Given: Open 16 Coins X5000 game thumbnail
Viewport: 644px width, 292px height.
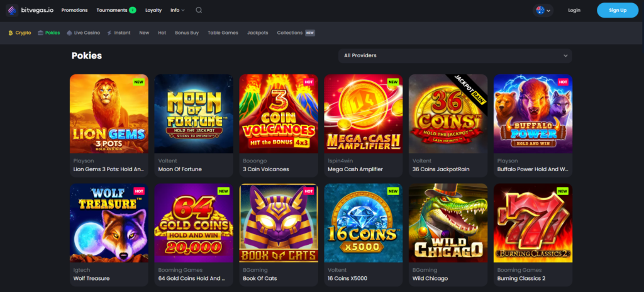Looking at the screenshot, I should coord(364,223).
